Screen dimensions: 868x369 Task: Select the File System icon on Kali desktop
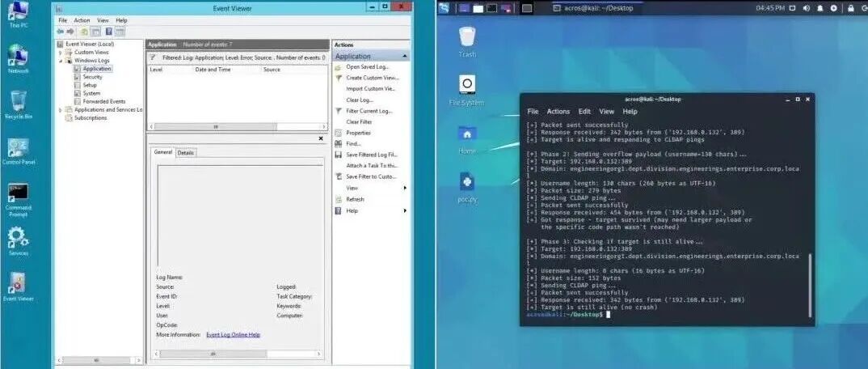click(466, 91)
